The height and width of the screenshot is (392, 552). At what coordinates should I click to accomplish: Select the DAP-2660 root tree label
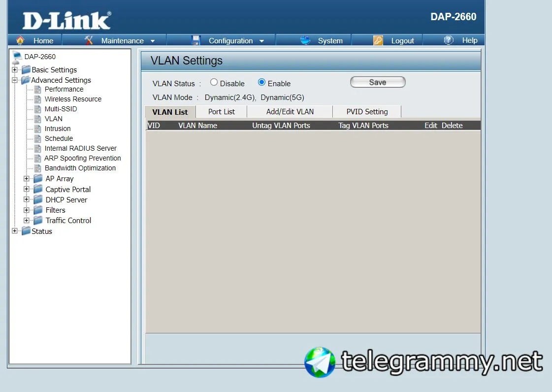[x=40, y=57]
